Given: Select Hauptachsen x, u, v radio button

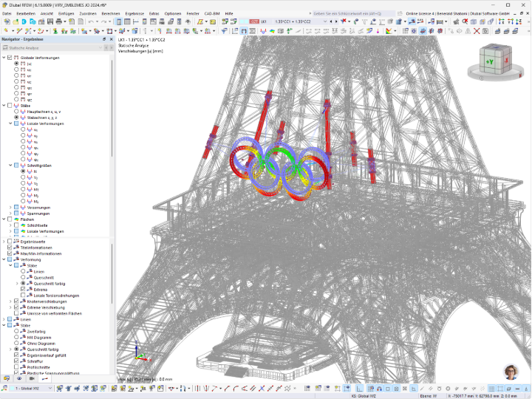Looking at the screenshot, I should coord(16,112).
